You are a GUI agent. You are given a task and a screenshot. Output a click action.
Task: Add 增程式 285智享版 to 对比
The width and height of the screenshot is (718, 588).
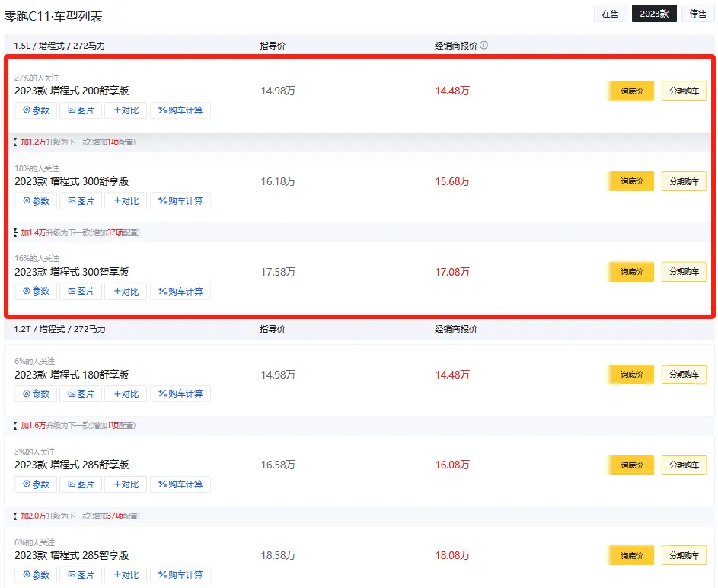click(x=126, y=575)
